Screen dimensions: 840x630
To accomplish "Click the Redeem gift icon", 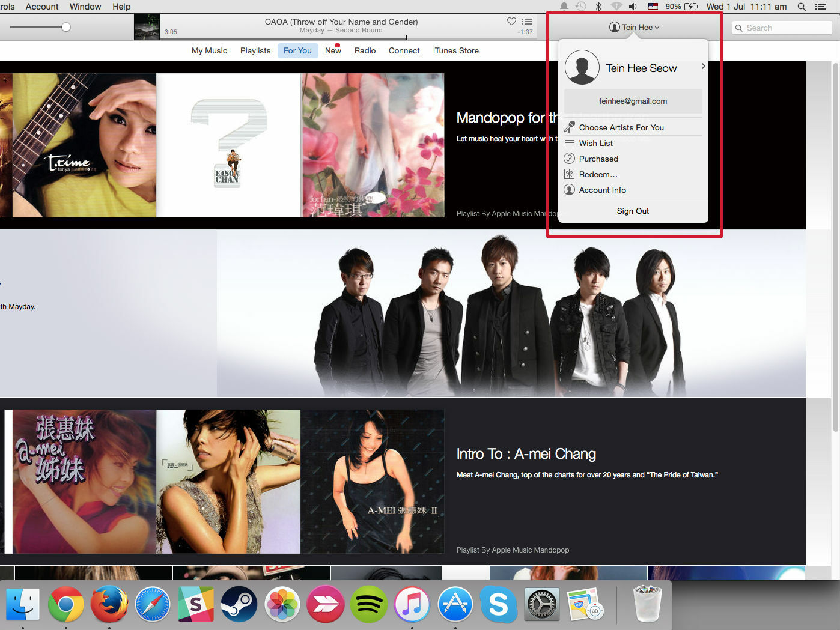I will coord(569,174).
